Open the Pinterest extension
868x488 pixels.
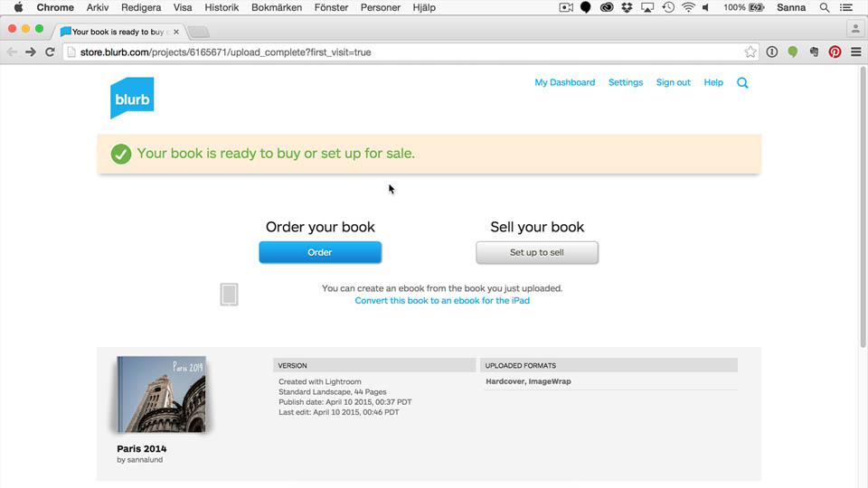click(835, 52)
